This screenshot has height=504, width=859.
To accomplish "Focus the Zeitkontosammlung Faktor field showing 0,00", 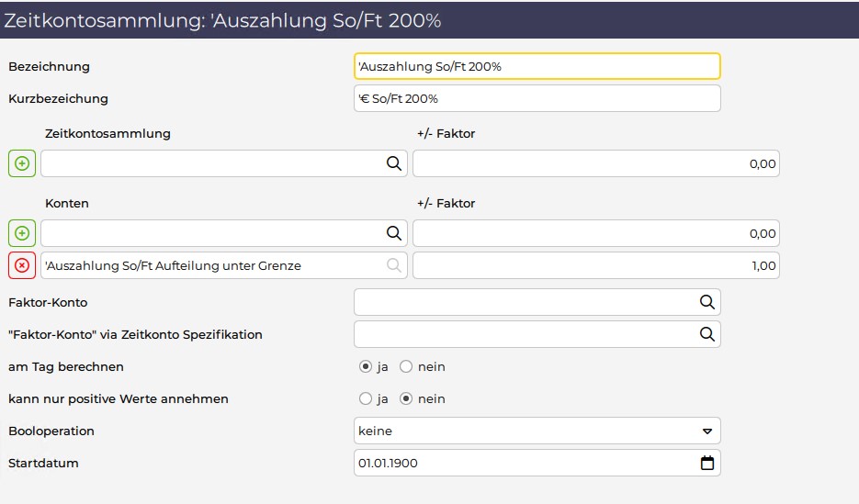I will (x=596, y=163).
